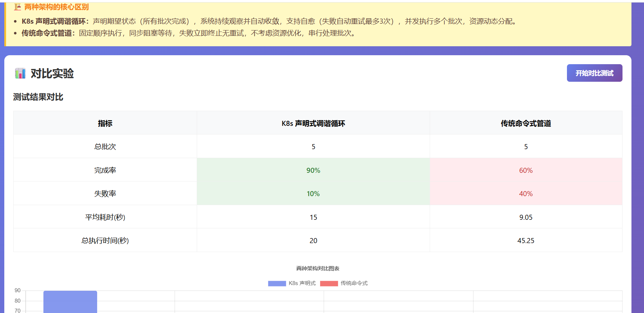Select the 指标 column header
This screenshot has width=644, height=313.
[x=105, y=123]
